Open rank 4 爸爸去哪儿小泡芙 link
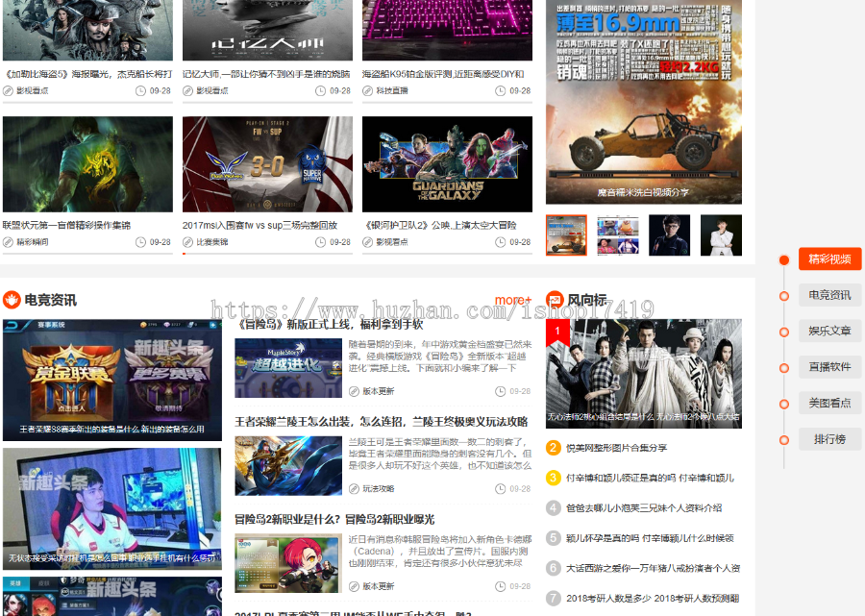 [x=644, y=508]
